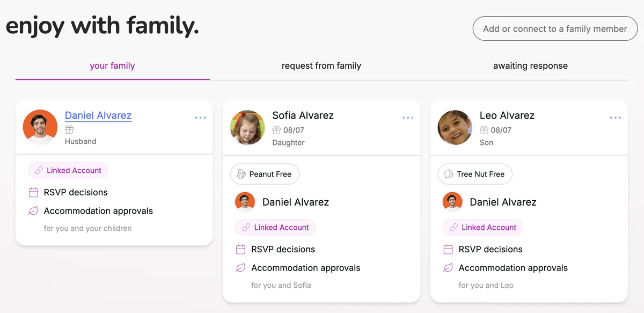The height and width of the screenshot is (313, 644).
Task: Open the three-dot menu on Leo Alvarez's card
Action: coord(616,118)
